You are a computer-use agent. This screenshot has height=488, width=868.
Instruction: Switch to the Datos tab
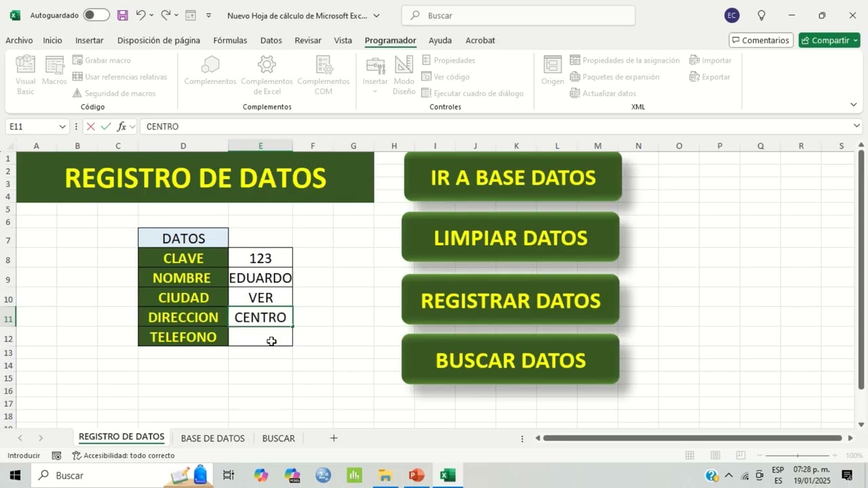271,41
